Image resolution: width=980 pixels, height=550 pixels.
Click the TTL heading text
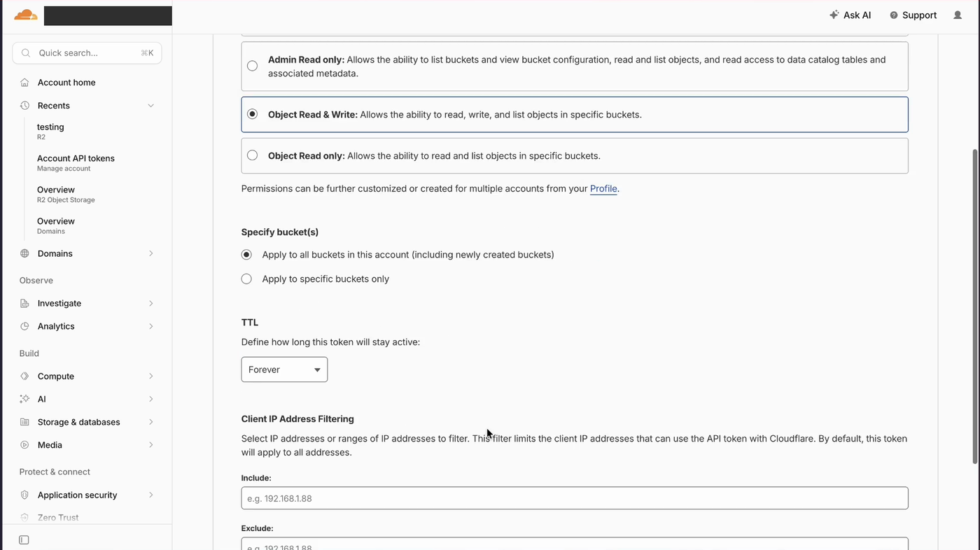[x=250, y=323]
